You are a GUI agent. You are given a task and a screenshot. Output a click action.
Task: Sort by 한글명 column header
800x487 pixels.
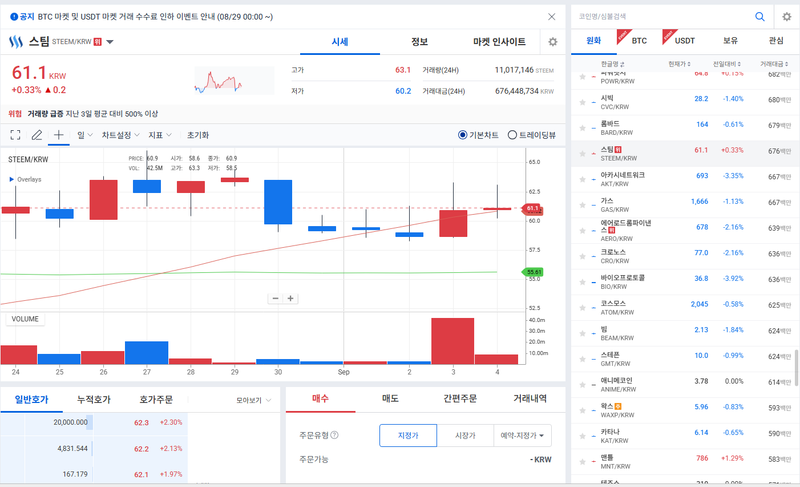point(612,64)
